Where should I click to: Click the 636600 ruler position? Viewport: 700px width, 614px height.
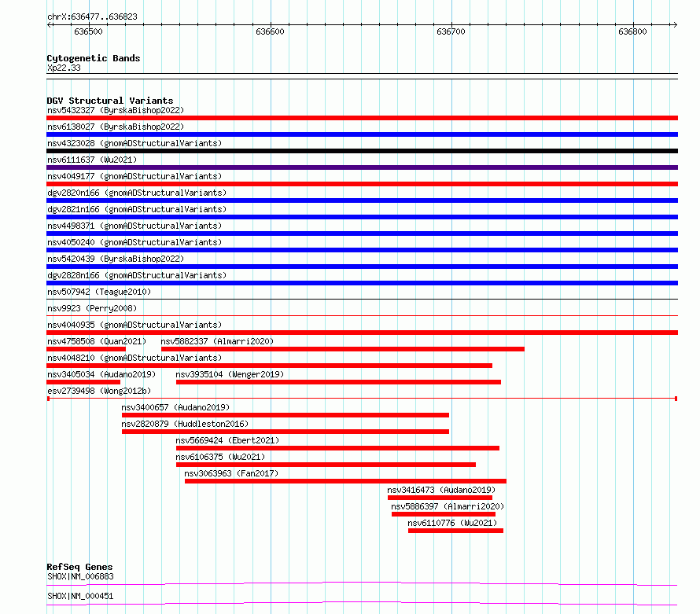(x=270, y=31)
